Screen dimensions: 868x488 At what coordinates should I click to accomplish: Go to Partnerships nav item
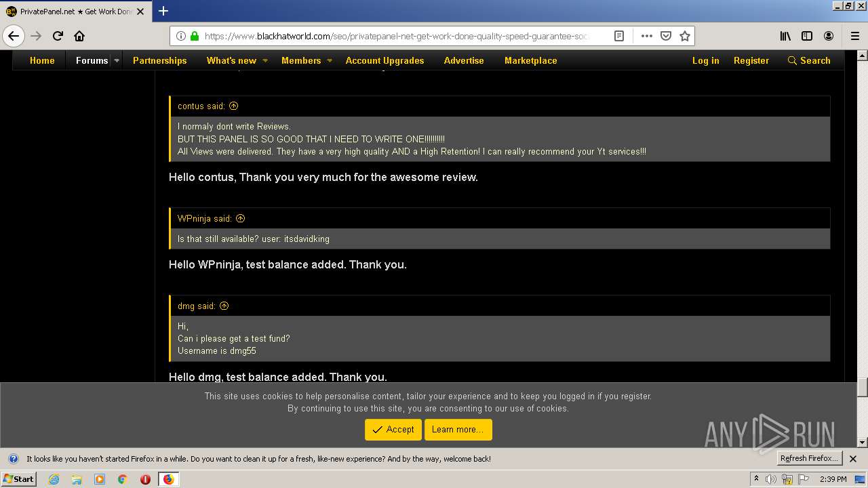click(159, 60)
